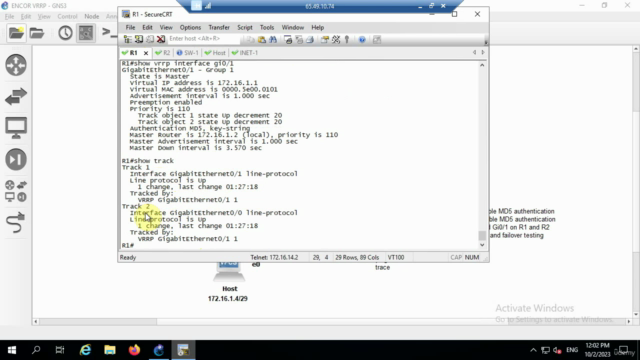Open Session Options toolbar icon
The image size is (640, 360).
pos(325,40)
